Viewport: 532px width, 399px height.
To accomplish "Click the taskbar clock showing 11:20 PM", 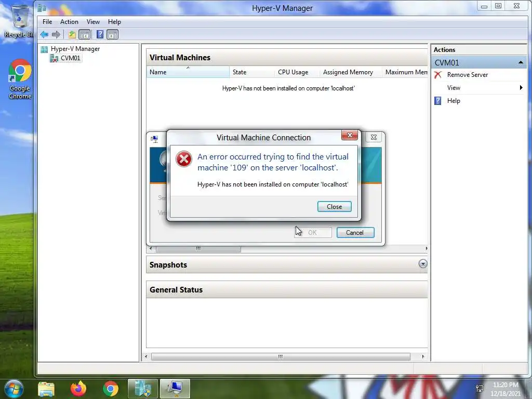I will pos(505,389).
